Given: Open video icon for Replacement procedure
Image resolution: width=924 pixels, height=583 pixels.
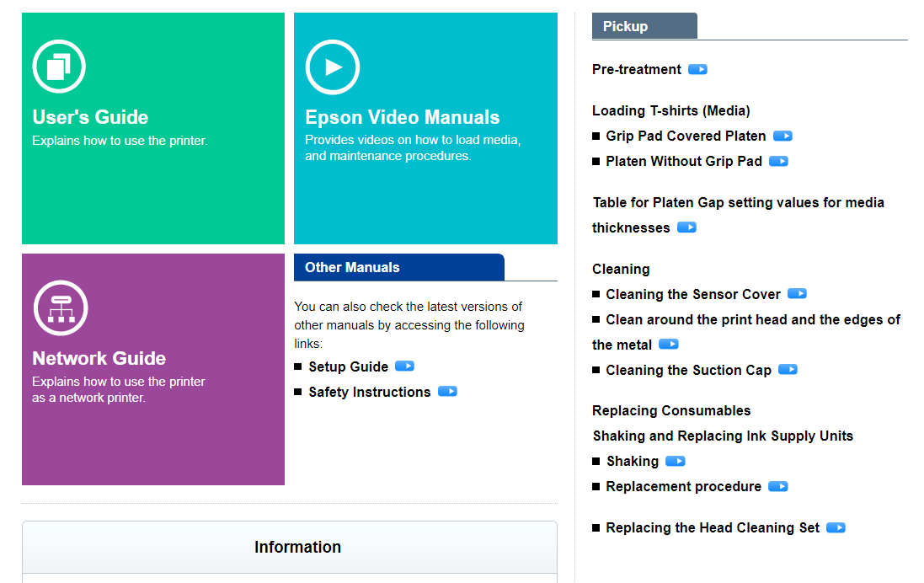Looking at the screenshot, I should [778, 486].
